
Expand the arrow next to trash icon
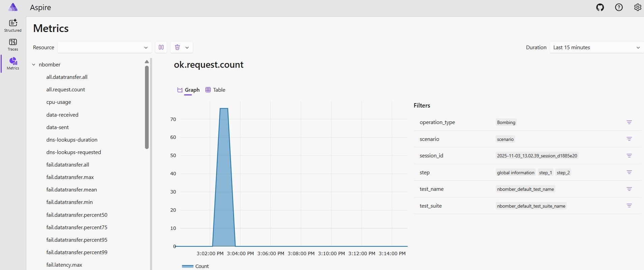tap(187, 48)
